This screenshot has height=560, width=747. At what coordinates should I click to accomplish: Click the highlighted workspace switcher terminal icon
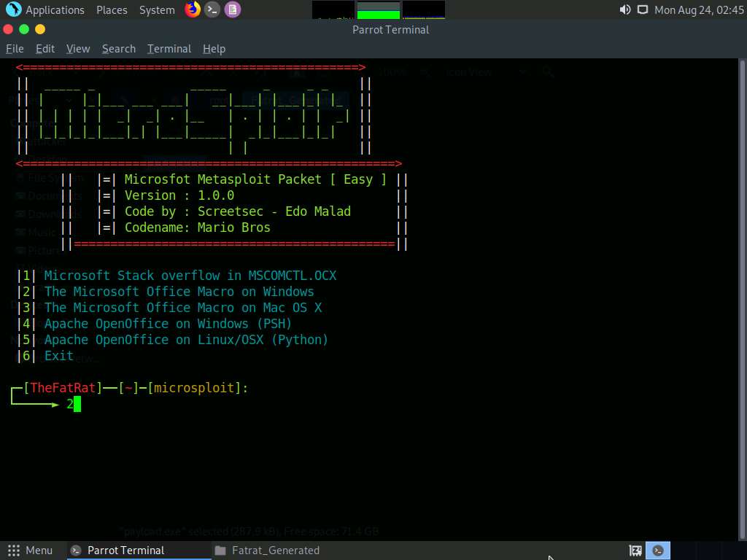click(x=658, y=551)
